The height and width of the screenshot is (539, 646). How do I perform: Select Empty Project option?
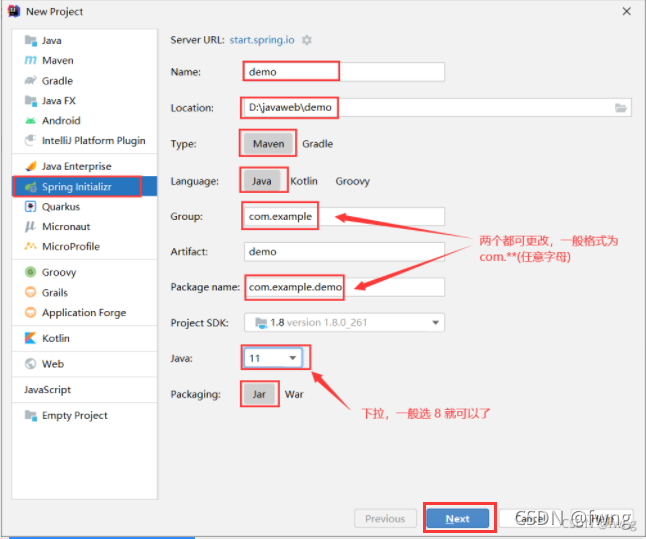[x=84, y=415]
